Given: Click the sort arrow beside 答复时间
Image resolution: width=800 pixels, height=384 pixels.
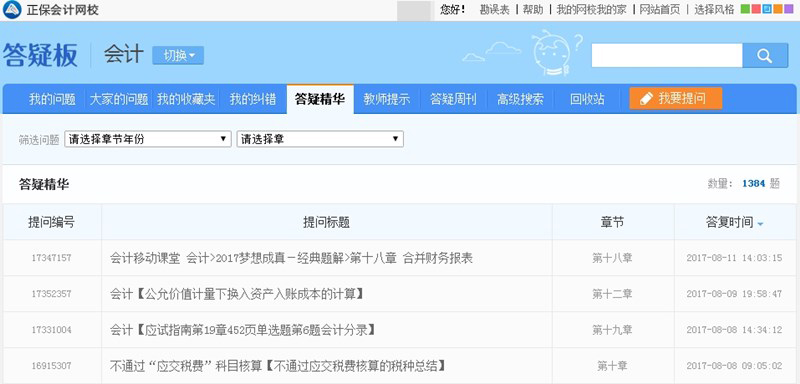Looking at the screenshot, I should 761,224.
